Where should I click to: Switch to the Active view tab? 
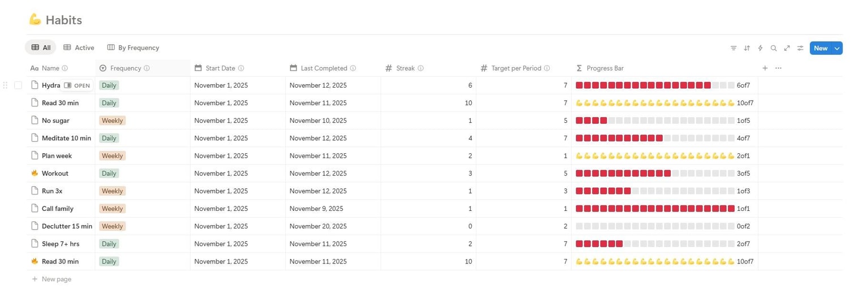[x=79, y=47]
